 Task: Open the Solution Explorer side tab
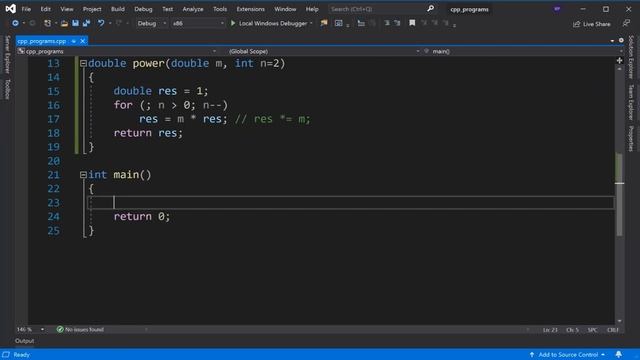tap(631, 57)
